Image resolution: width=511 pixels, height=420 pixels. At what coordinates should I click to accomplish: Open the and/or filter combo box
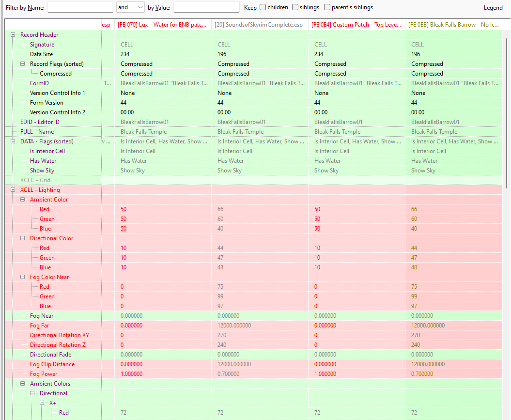[x=130, y=7]
